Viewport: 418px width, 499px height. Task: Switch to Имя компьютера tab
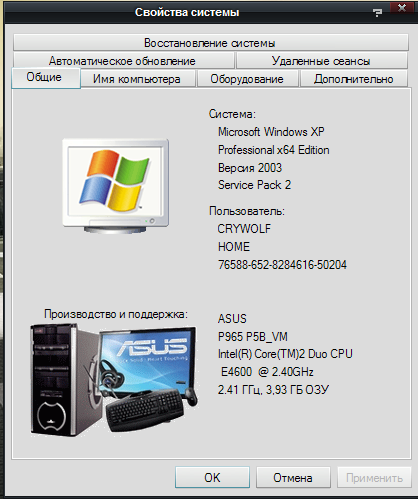[x=138, y=79]
